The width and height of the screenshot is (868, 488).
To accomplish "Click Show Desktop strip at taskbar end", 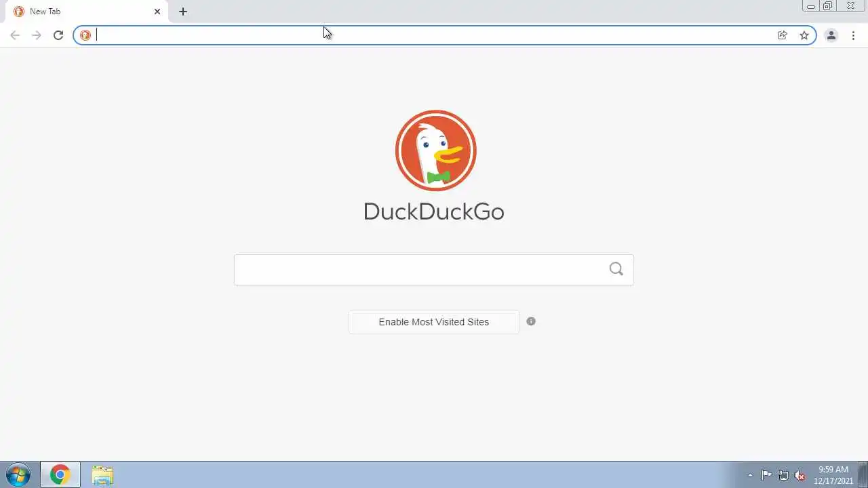I will point(863,474).
